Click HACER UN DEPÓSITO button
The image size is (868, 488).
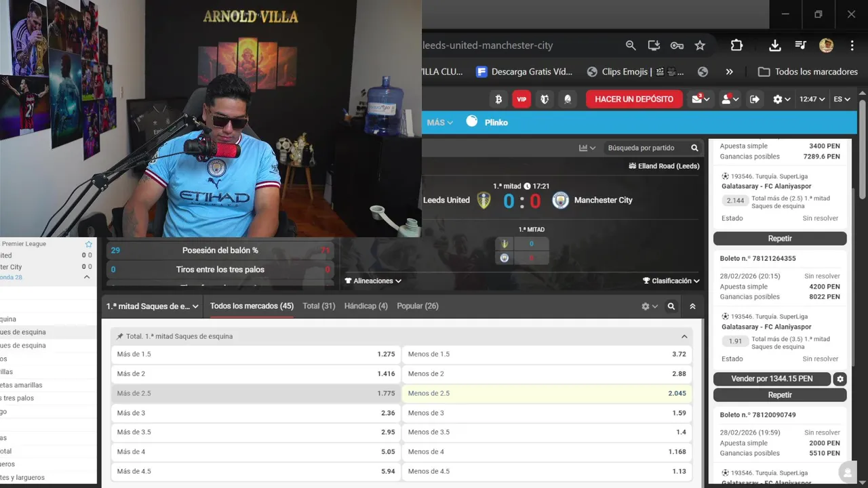coord(634,99)
